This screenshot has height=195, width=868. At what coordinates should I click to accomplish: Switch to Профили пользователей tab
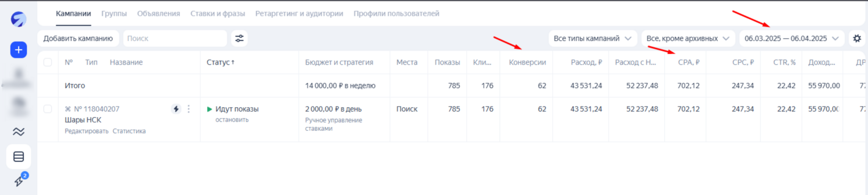[396, 13]
